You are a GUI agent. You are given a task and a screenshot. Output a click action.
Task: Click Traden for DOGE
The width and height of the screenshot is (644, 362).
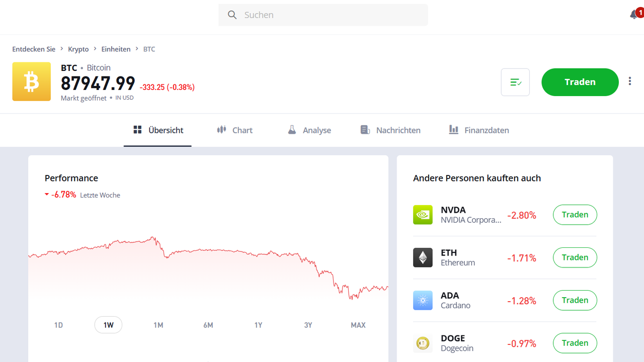click(575, 343)
